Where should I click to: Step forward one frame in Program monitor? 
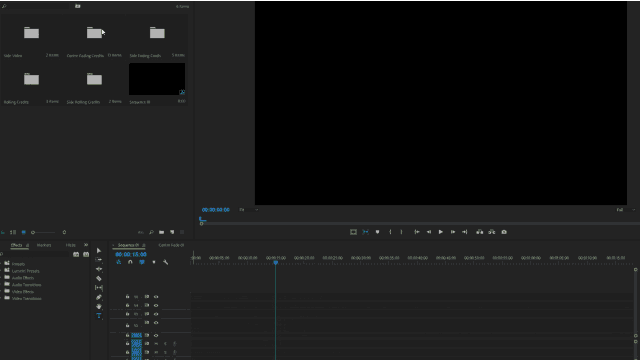pos(453,232)
